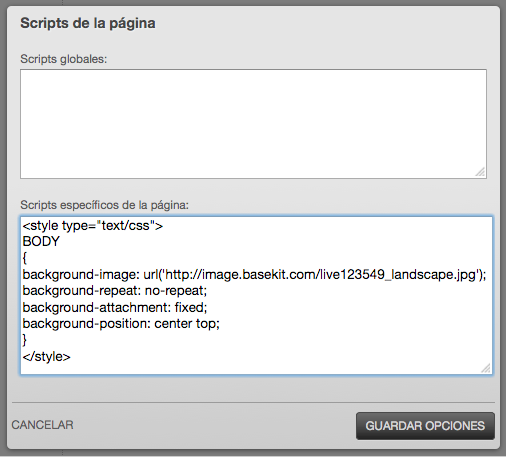The image size is (506, 457).
Task: Place cursor on the closing </style> tag
Action: (46, 356)
